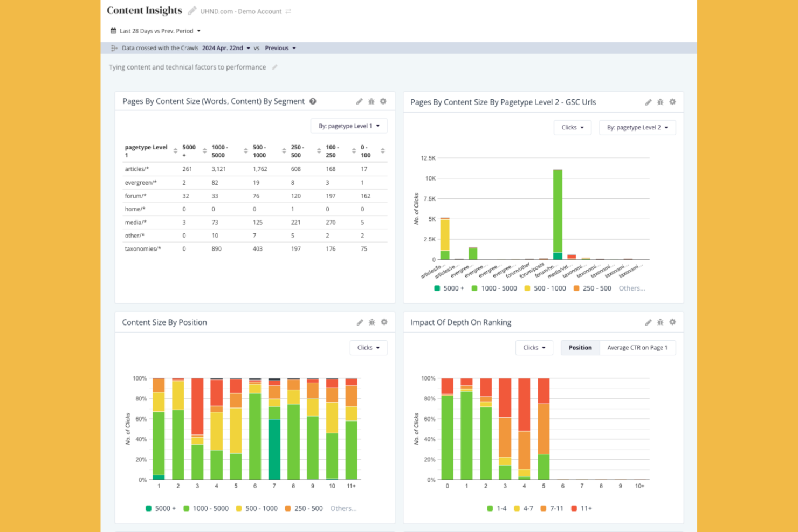
Task: Click the calendar icon before Last 28 Days
Action: point(113,31)
